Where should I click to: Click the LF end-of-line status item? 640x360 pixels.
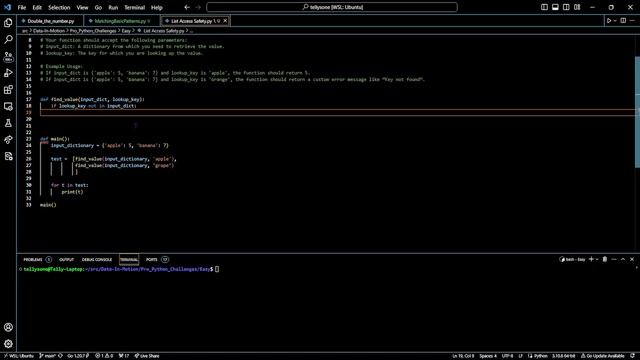click(x=520, y=356)
